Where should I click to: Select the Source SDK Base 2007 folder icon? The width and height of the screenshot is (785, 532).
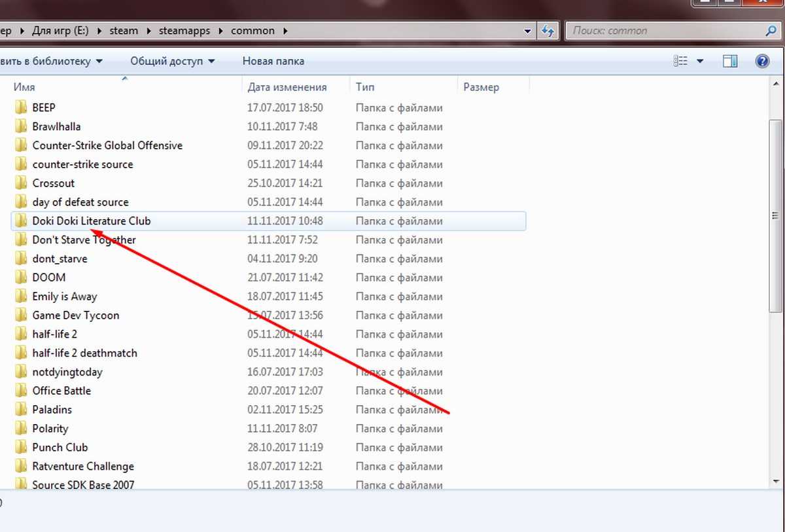[21, 485]
